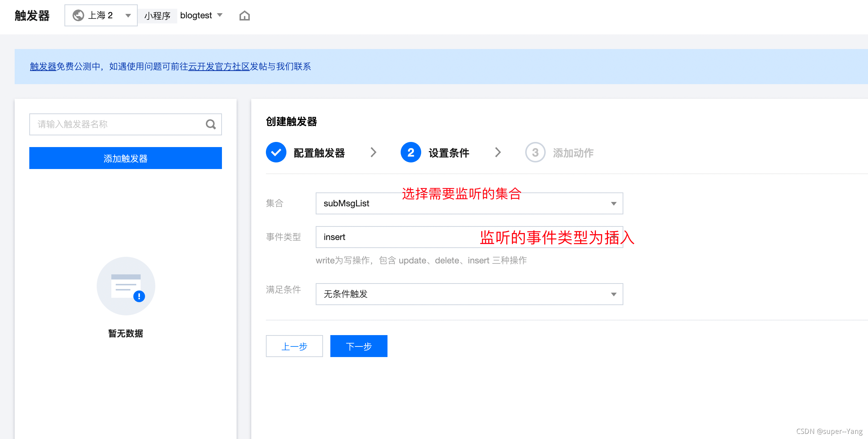Click the completed step checkmark circle
Screen dimensions: 868x439
click(276, 152)
